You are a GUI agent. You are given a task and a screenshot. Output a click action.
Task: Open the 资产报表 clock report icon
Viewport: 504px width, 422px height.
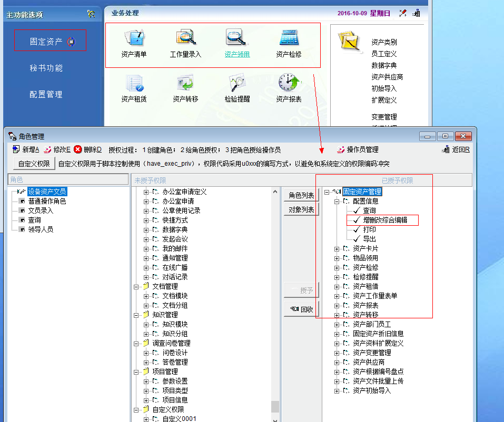point(289,84)
